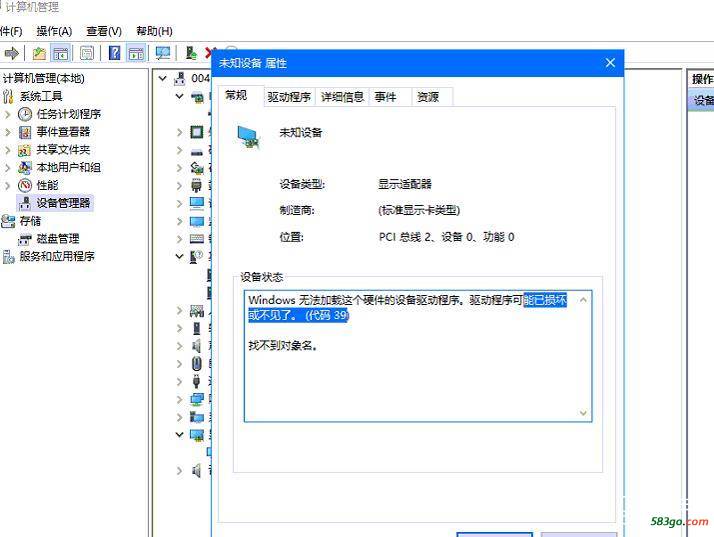The width and height of the screenshot is (714, 537).
Task: Expand the keyboard category arrow
Action: [179, 239]
